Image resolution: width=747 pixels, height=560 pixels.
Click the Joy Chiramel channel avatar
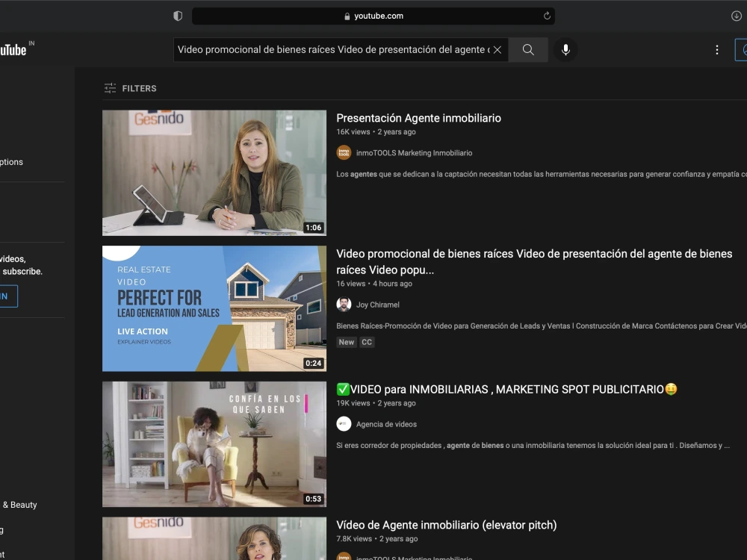[344, 305]
